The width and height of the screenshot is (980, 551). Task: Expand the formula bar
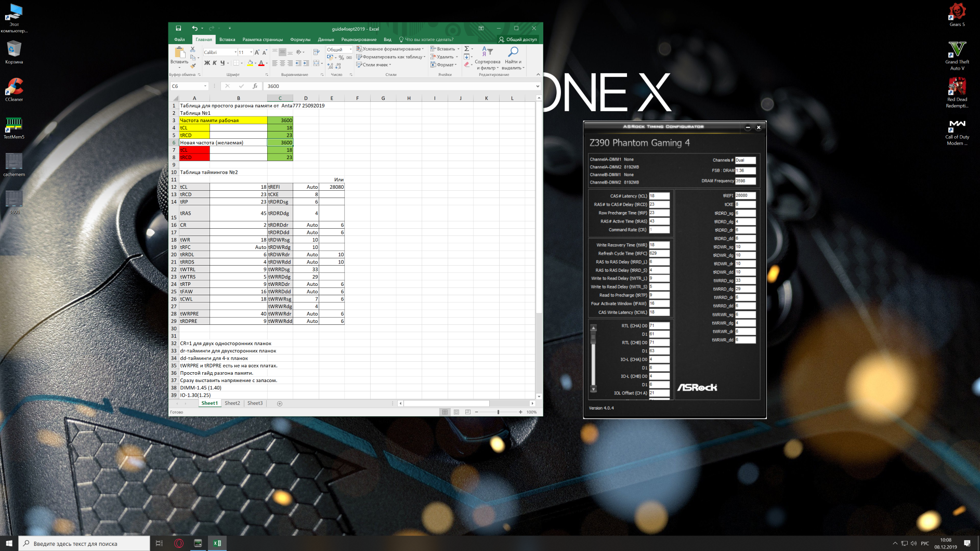(538, 86)
